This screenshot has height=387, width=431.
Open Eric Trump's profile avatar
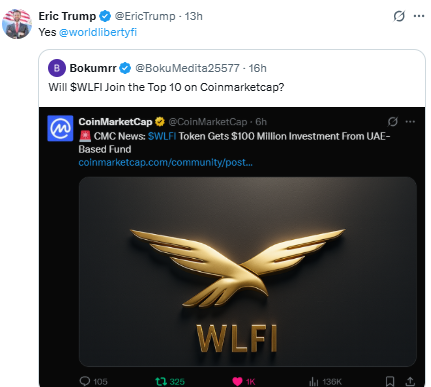tap(17, 24)
